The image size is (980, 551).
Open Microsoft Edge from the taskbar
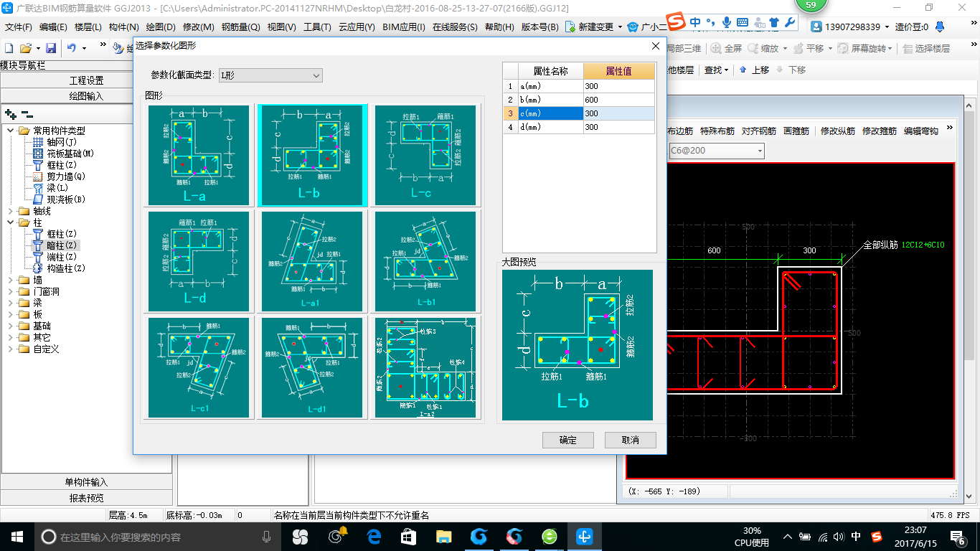coord(374,537)
